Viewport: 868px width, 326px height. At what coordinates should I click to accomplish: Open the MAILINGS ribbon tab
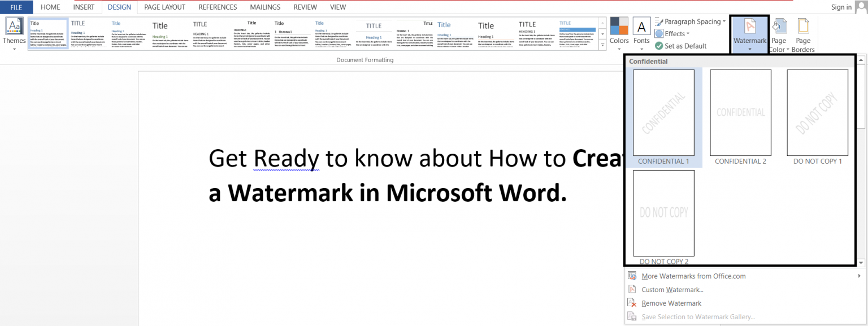265,7
